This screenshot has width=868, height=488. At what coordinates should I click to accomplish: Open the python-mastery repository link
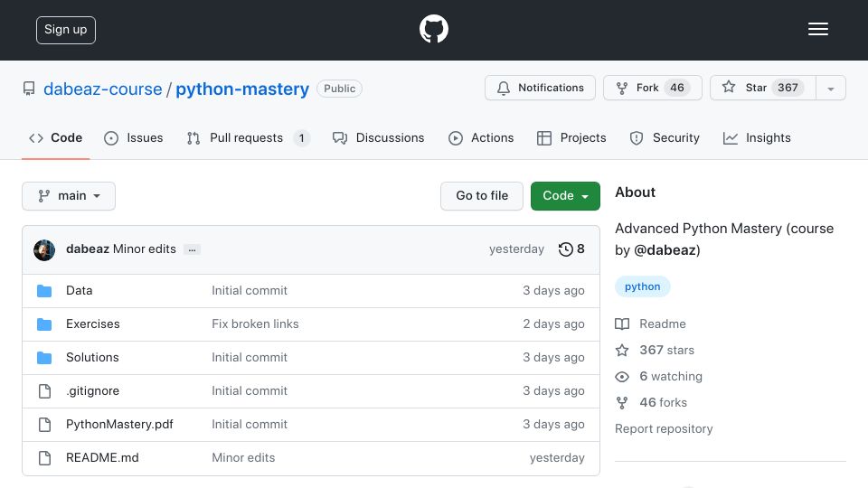(x=242, y=89)
